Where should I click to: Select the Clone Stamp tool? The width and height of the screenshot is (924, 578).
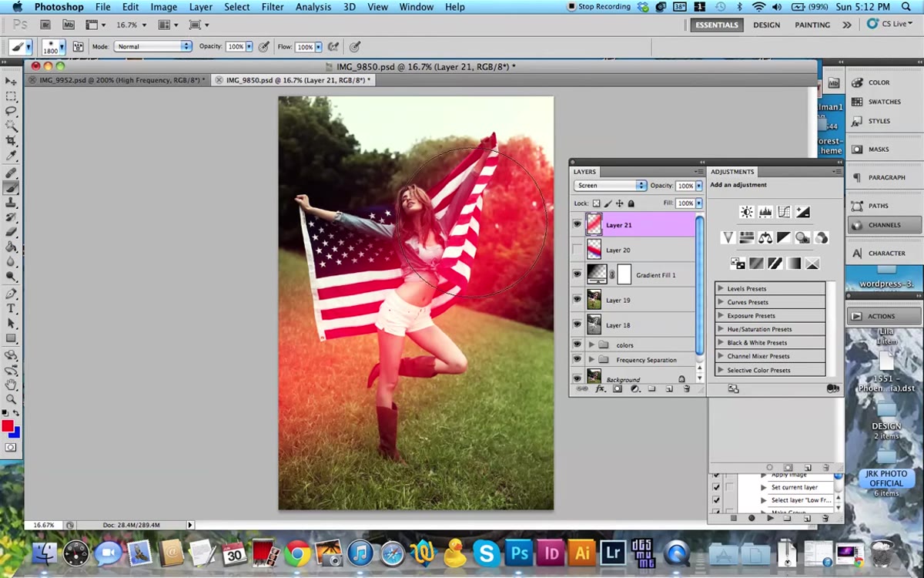point(11,203)
